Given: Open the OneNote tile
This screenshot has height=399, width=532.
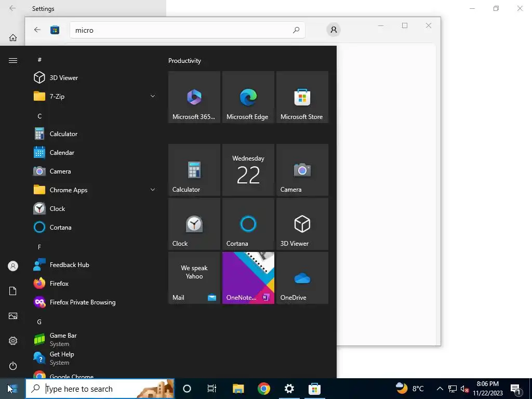Looking at the screenshot, I should tap(248, 278).
